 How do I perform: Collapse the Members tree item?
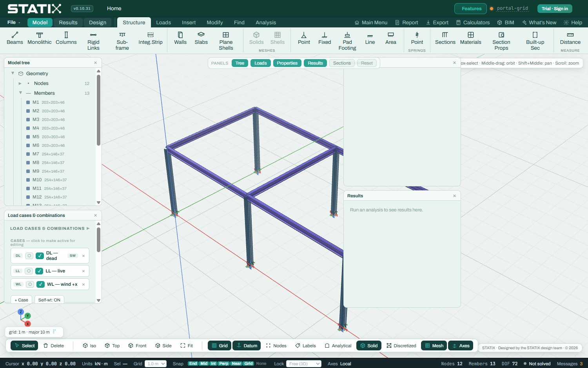click(x=20, y=93)
